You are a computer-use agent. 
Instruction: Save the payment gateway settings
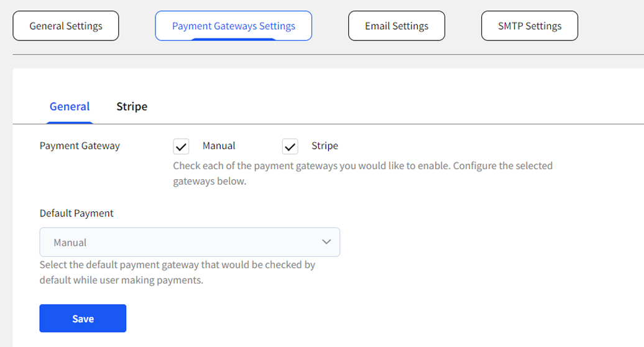(x=83, y=318)
